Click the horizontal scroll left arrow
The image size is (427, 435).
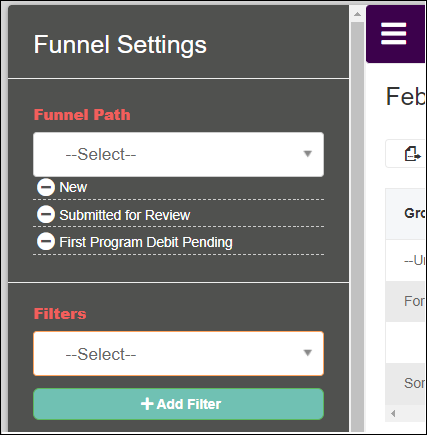coord(393,414)
